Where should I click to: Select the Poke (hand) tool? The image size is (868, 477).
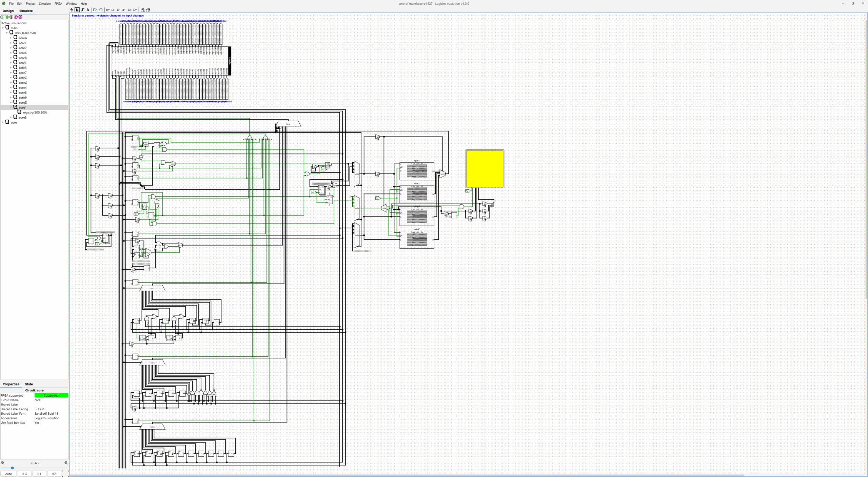72,10
